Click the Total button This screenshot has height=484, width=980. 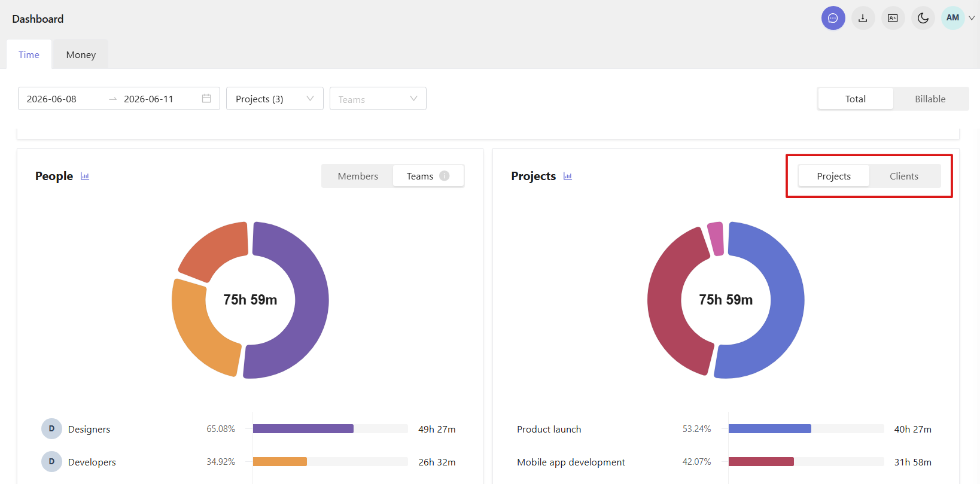(856, 99)
